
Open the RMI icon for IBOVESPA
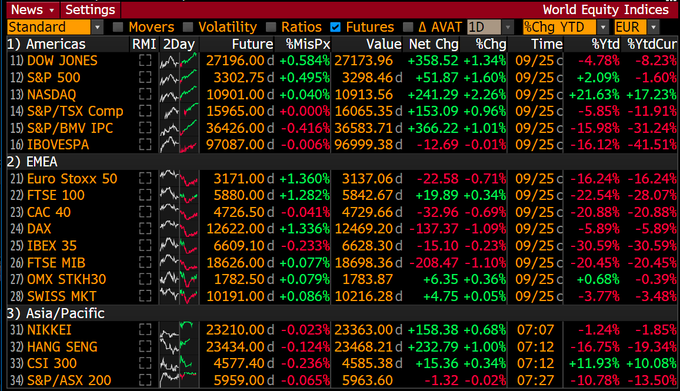pyautogui.click(x=145, y=145)
